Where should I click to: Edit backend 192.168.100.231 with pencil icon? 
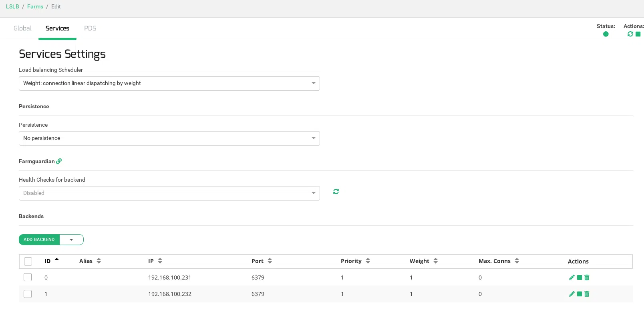[x=572, y=278]
